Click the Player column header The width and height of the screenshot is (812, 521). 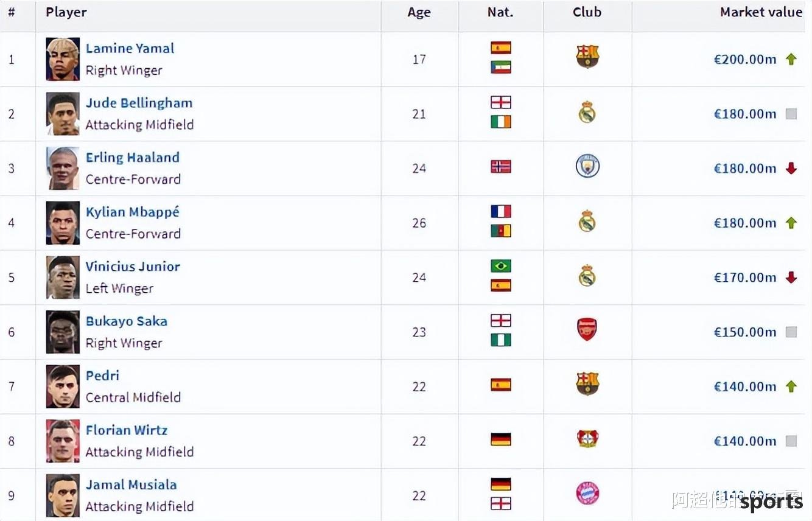tap(66, 12)
